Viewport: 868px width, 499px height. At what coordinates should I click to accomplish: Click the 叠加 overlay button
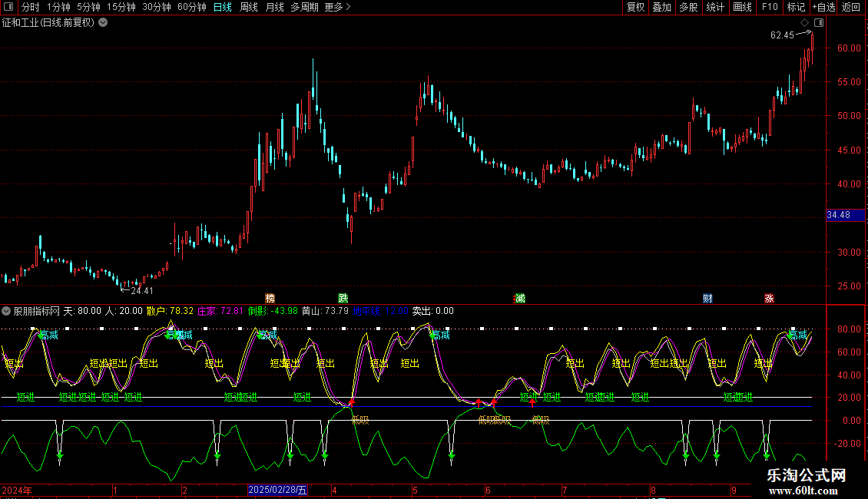tap(661, 7)
